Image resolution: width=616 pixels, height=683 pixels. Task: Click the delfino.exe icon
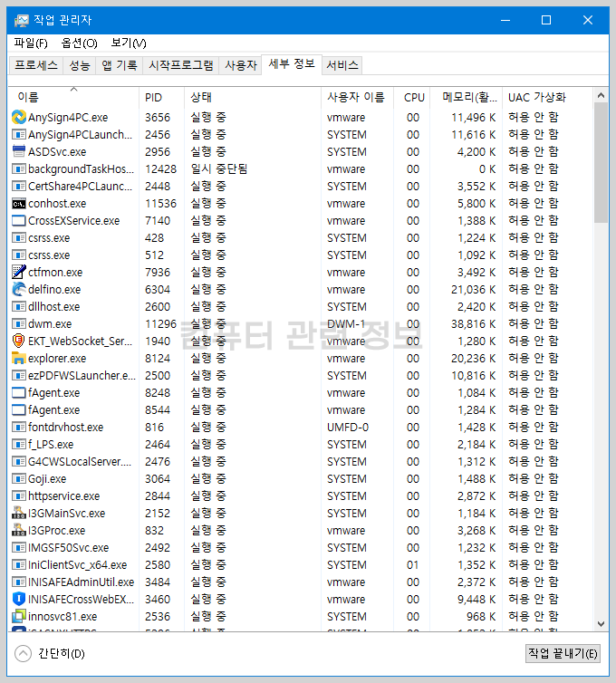point(19,289)
